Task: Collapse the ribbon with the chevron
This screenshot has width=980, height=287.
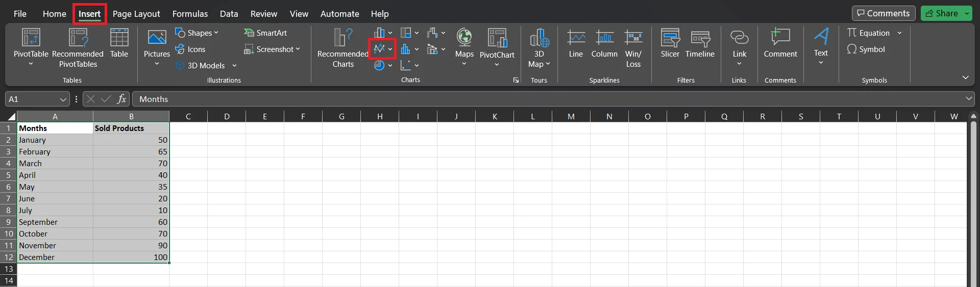Action: [x=965, y=77]
